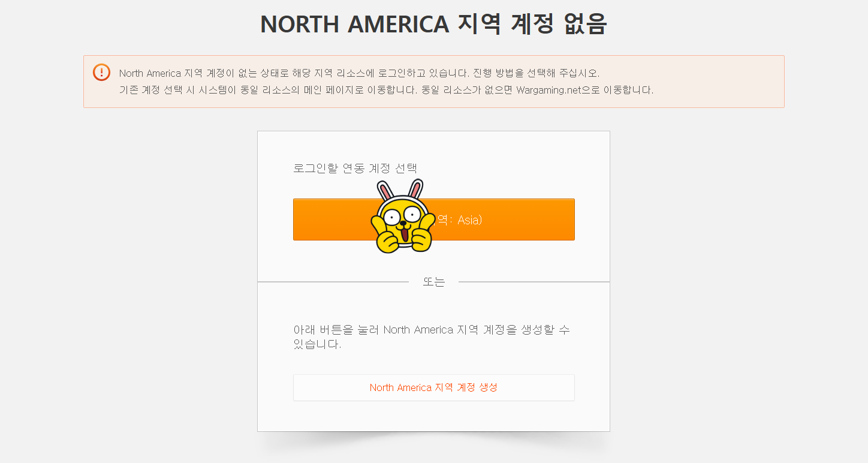The width and height of the screenshot is (868, 463).
Task: Select the orange Asia linked account button
Action: click(434, 220)
